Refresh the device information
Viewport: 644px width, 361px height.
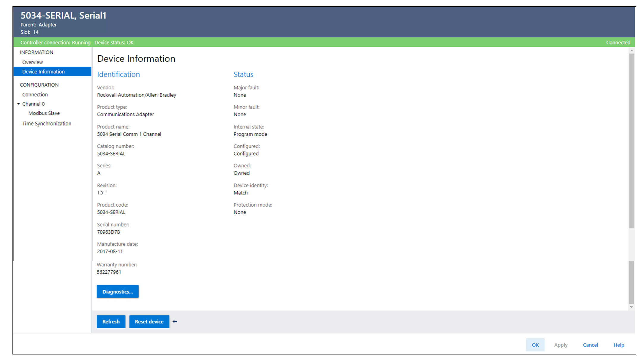111,322
